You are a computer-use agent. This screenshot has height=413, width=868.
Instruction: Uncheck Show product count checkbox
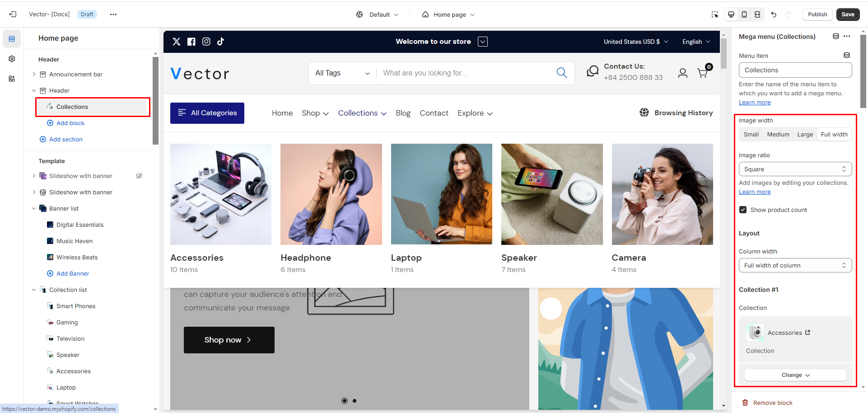coord(743,210)
